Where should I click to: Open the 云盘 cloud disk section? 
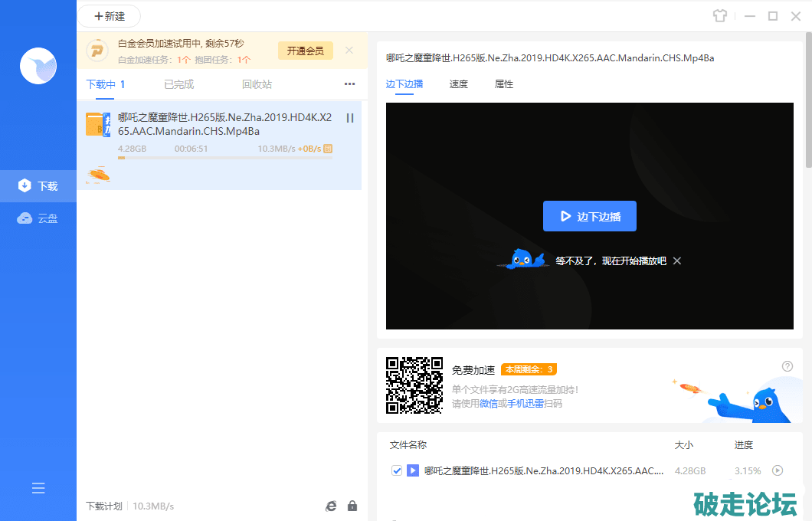point(38,218)
